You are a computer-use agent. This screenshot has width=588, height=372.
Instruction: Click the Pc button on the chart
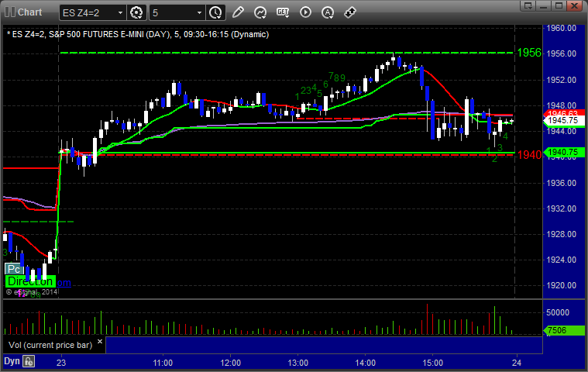click(x=14, y=269)
